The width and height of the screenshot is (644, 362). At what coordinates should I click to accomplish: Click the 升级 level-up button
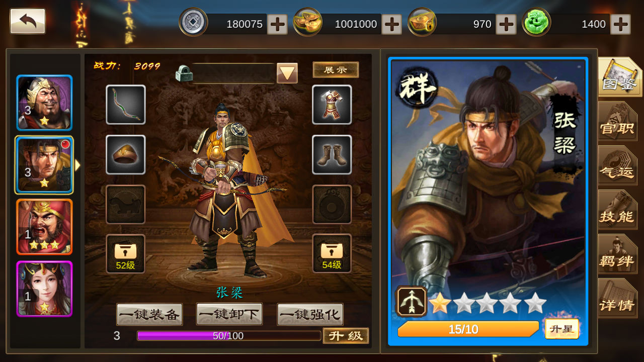coord(346,335)
